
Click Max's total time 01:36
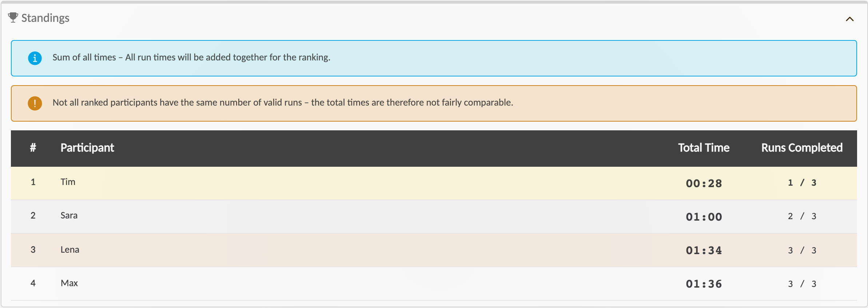point(704,284)
